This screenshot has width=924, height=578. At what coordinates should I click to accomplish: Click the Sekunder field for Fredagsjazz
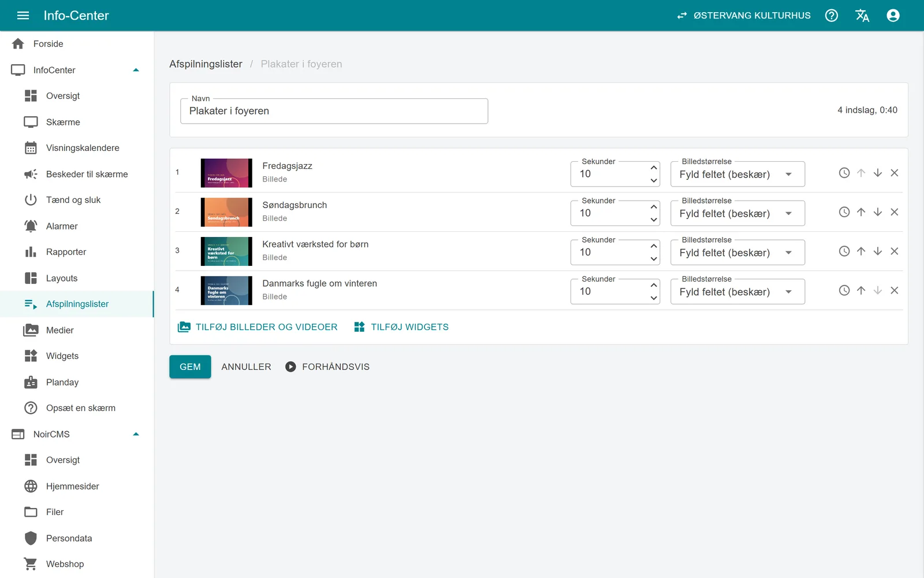[x=615, y=174]
